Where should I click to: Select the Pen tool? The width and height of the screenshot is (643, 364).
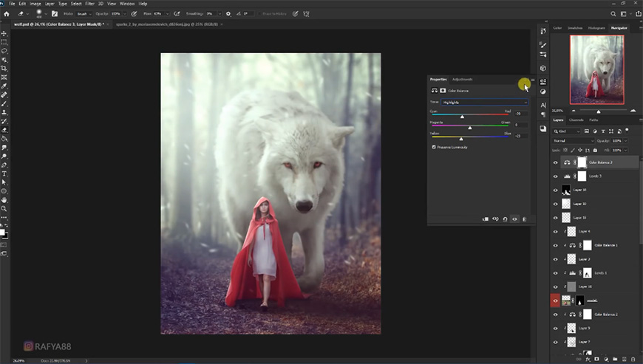tap(4, 165)
